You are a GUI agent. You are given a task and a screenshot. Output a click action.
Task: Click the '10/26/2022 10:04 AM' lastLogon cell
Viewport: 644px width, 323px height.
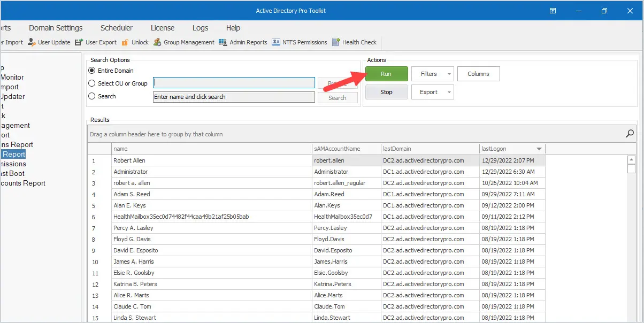pyautogui.click(x=512, y=183)
